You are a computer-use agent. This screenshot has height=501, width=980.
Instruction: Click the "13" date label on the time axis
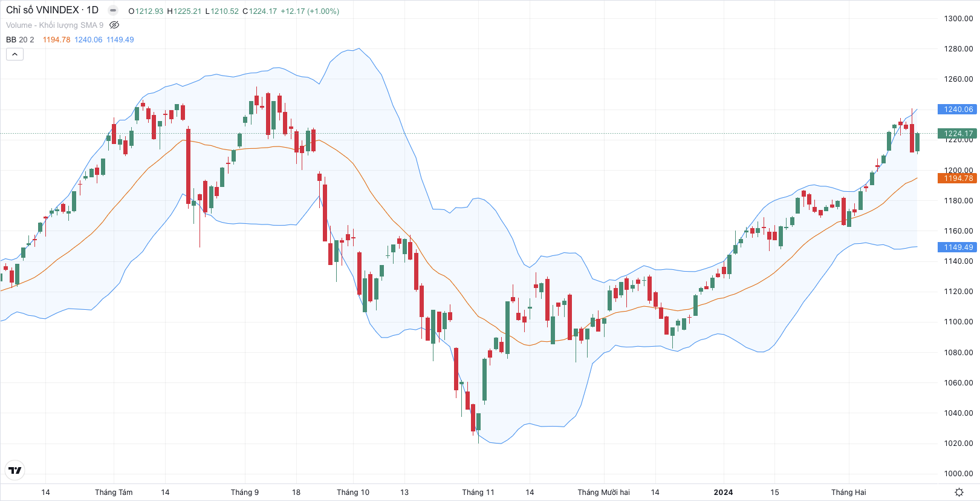404,492
